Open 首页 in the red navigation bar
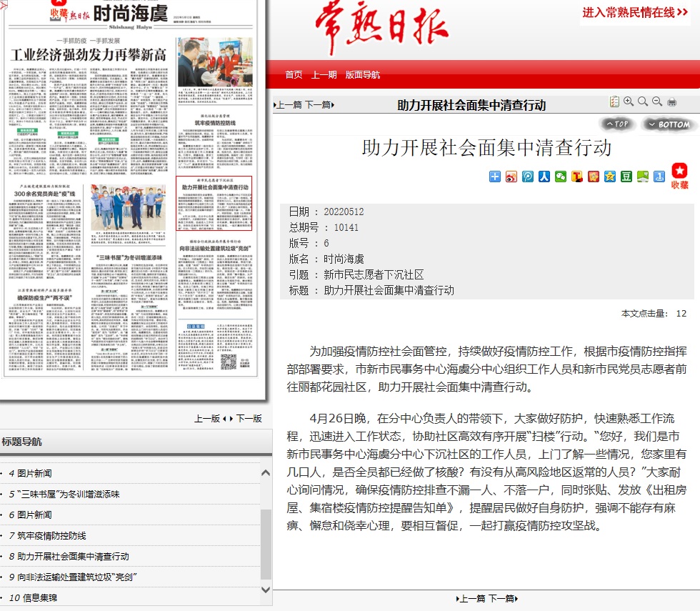Screen dimensions: 700x611 click(x=294, y=74)
